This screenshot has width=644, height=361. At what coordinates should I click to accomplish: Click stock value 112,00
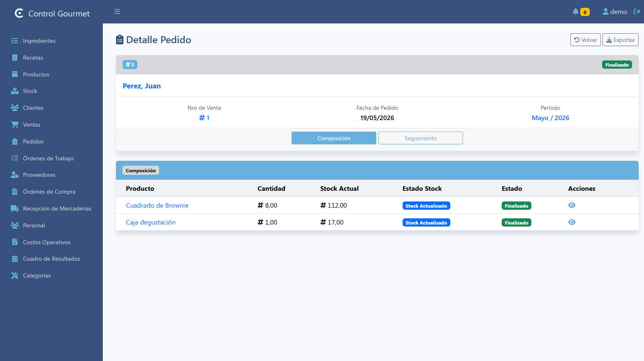click(334, 206)
